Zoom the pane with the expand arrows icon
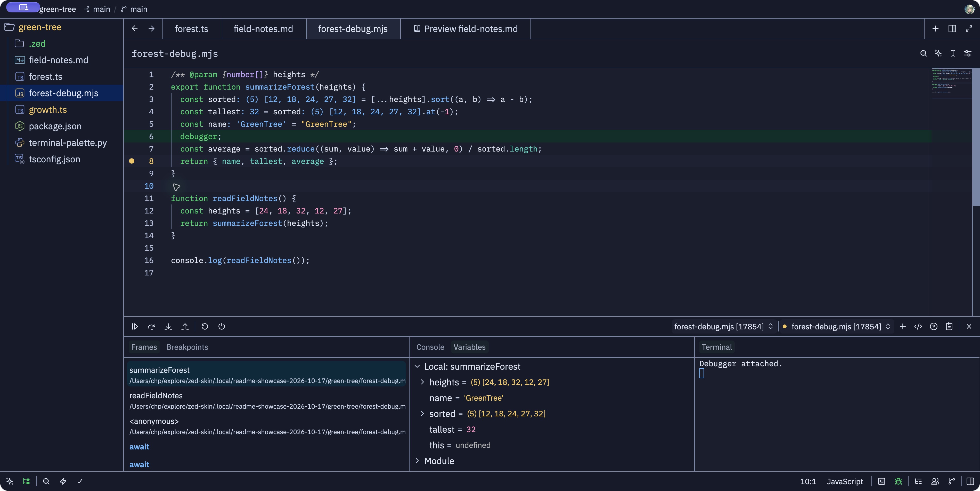 click(x=969, y=29)
